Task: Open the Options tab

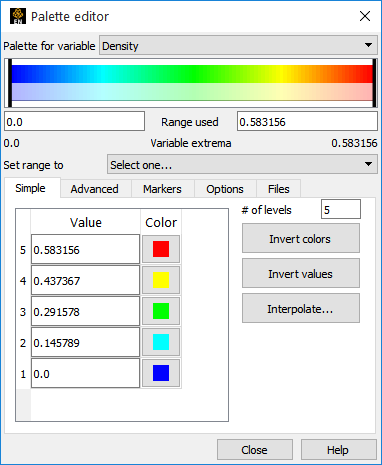Action: [225, 189]
